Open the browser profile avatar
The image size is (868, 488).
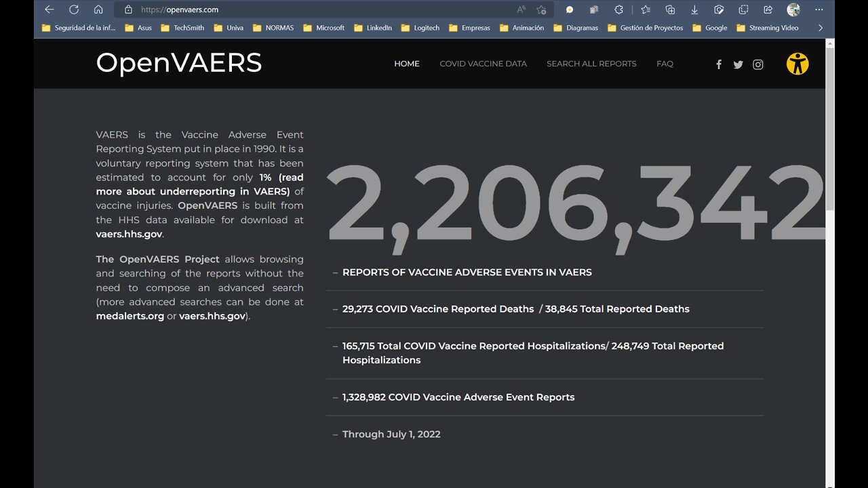(793, 9)
